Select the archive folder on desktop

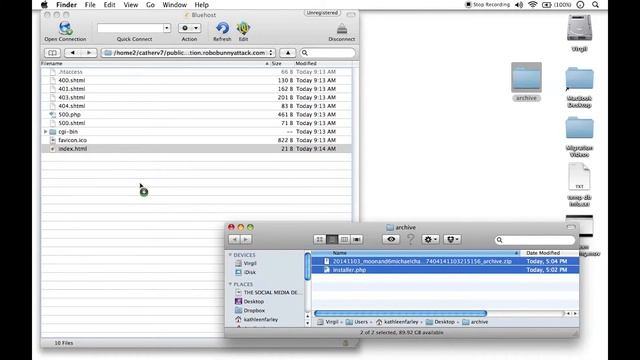point(527,78)
